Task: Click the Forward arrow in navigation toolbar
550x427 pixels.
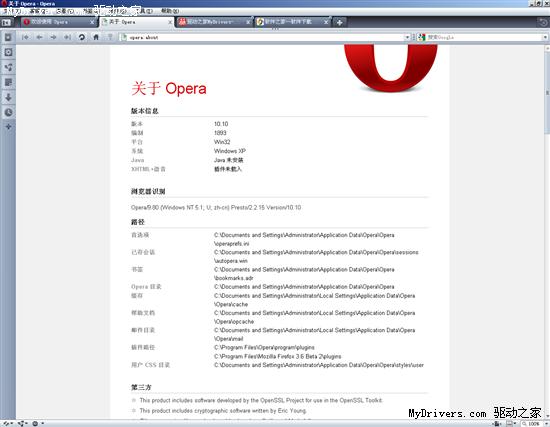Action: coord(53,37)
